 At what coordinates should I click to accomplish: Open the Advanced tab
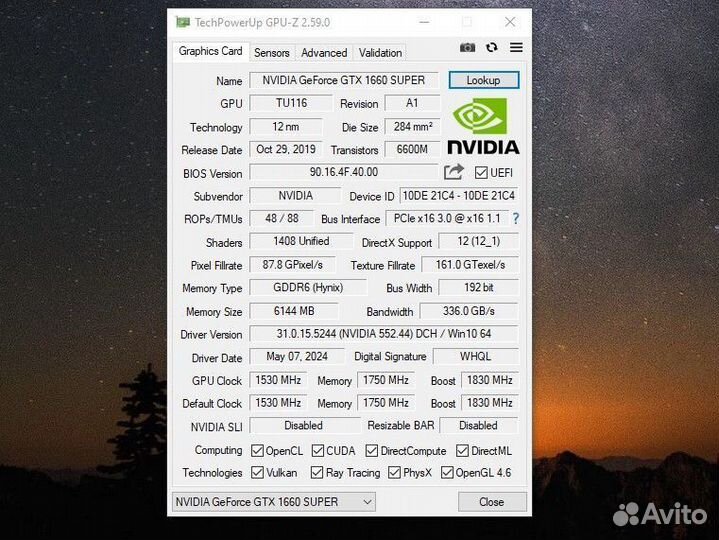click(324, 53)
